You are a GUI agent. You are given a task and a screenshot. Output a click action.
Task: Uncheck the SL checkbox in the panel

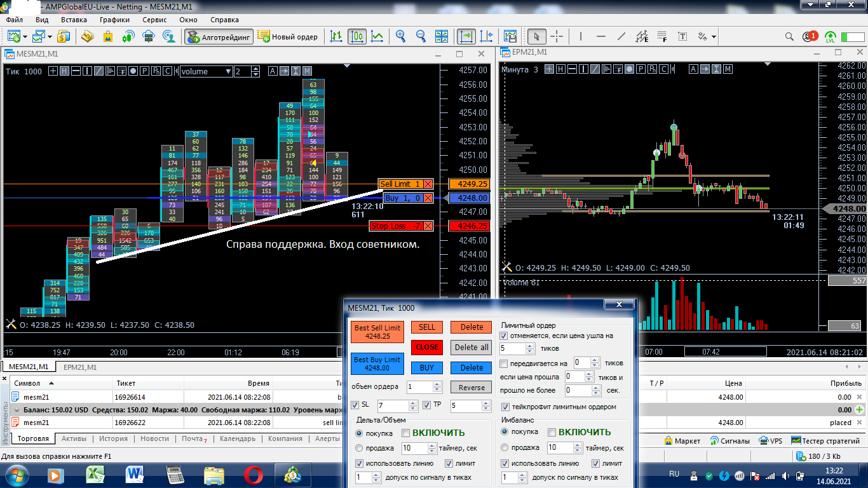point(355,405)
